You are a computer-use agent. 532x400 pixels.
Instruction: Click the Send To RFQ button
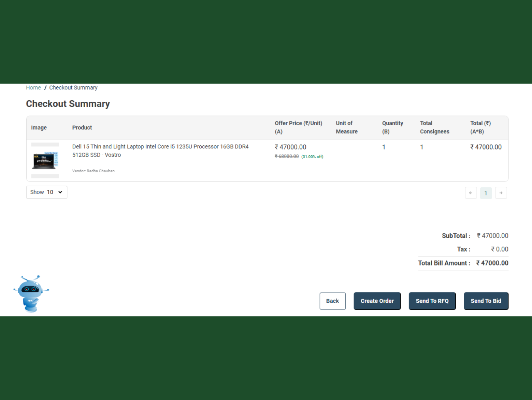coord(432,301)
